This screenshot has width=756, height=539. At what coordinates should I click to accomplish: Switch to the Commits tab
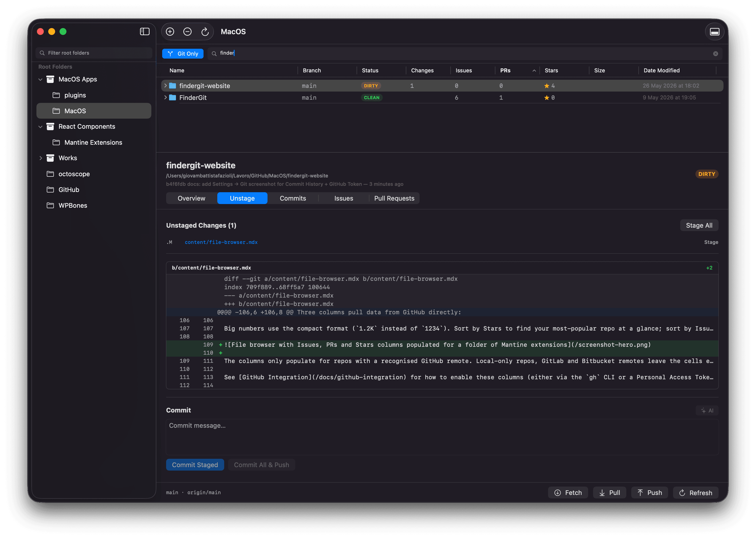pos(293,198)
